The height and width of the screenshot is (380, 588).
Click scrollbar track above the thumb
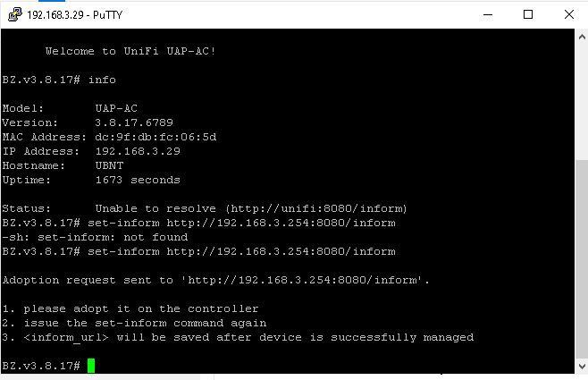tap(582, 101)
